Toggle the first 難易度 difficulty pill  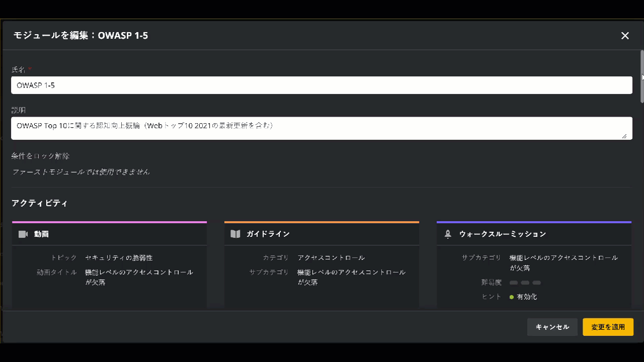[513, 283]
